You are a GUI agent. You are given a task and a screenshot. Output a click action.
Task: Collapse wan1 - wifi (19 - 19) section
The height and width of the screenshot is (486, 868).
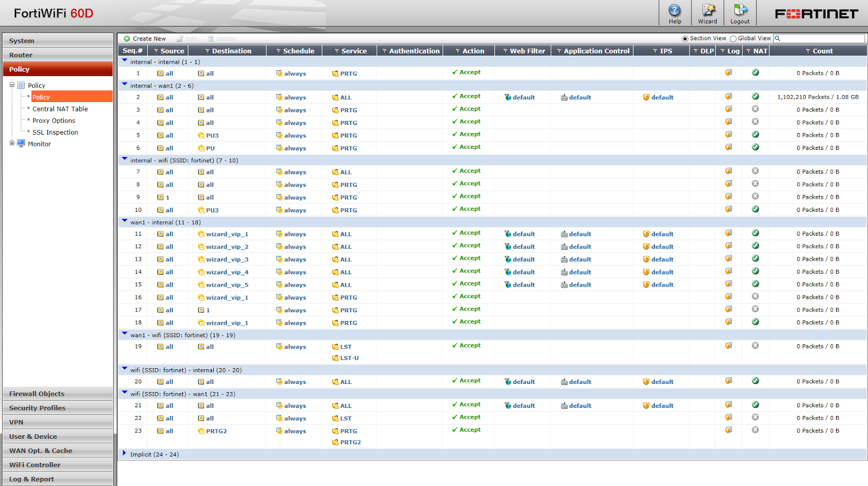click(x=125, y=334)
